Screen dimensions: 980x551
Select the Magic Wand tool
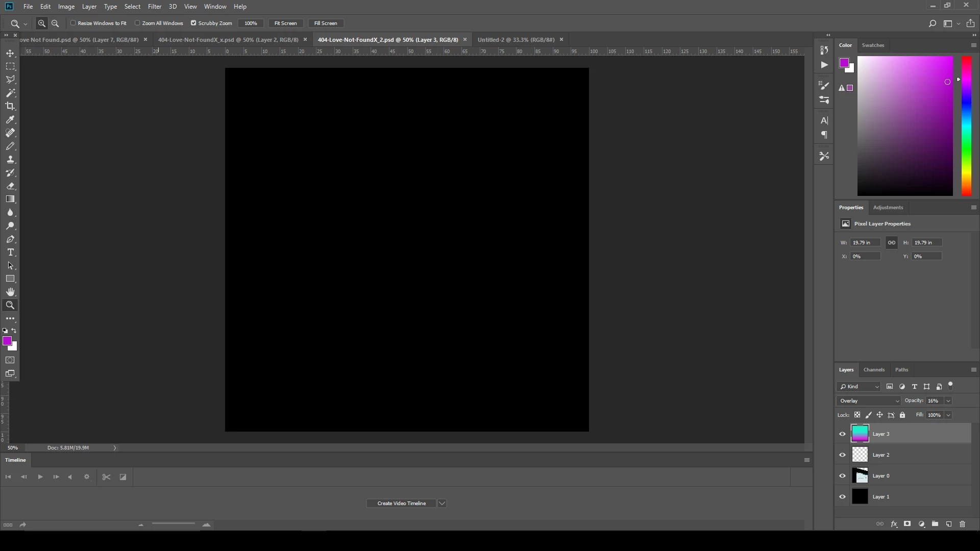pyautogui.click(x=10, y=93)
